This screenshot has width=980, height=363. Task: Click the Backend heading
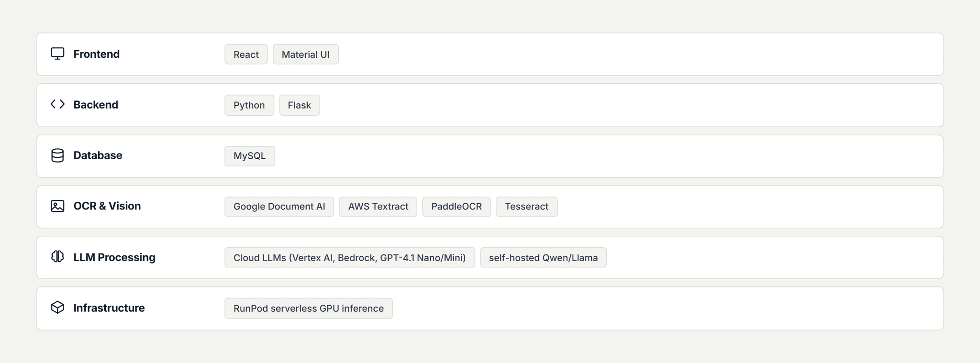click(x=96, y=105)
